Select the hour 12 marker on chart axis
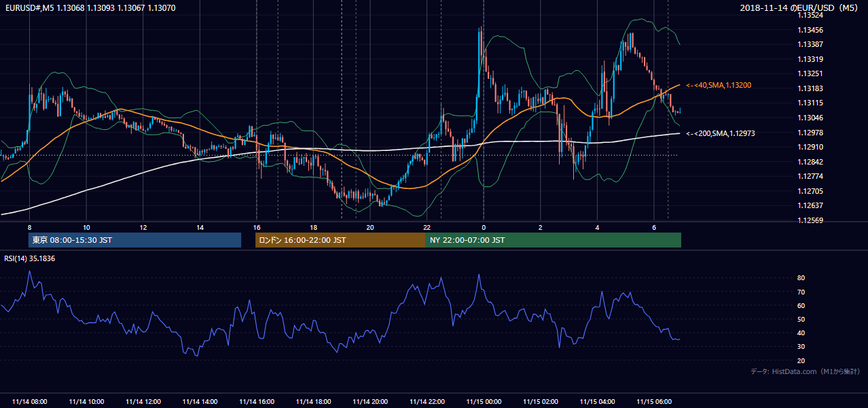 point(143,227)
